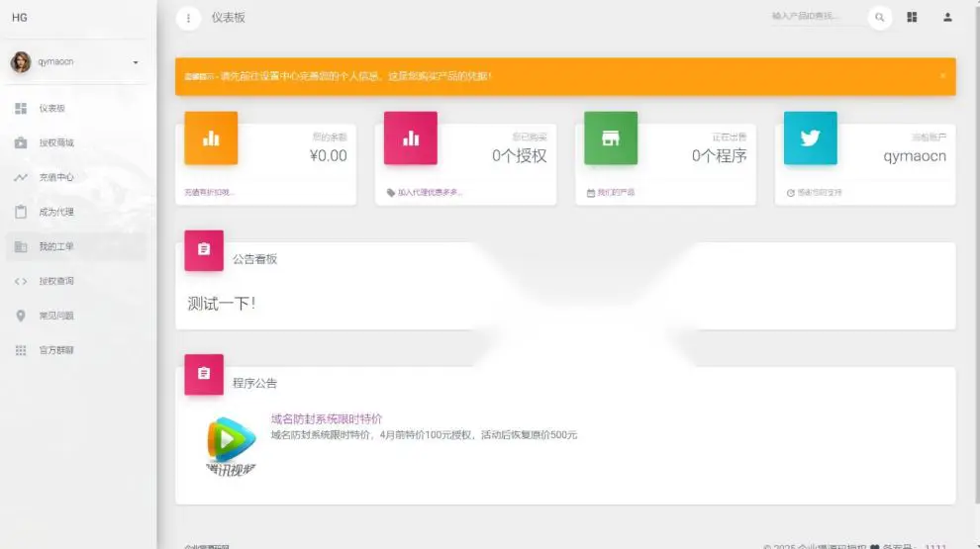The height and width of the screenshot is (549, 980).
Task: Click the 授权查询 code brackets icon
Action: [21, 281]
